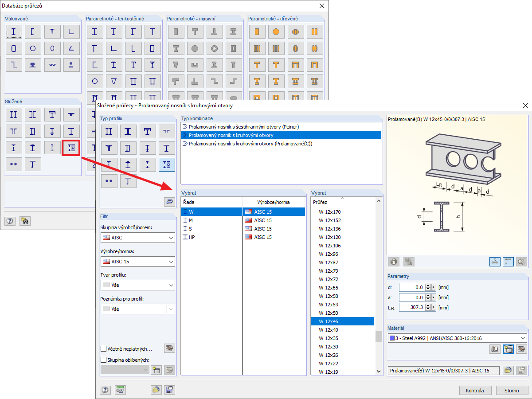Click folder icon next to section name field
Image resolution: width=532 pixels, height=399 pixels.
[509, 370]
